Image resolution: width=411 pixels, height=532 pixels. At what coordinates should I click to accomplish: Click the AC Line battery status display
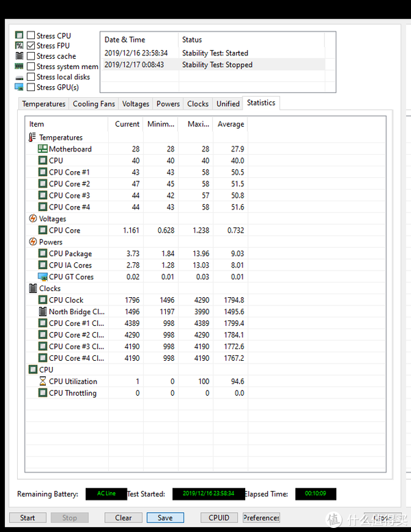click(106, 494)
